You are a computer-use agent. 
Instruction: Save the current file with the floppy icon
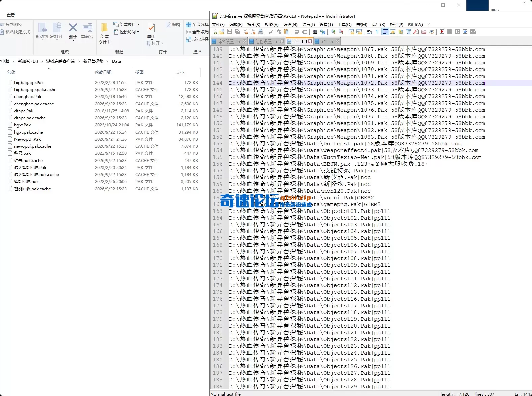229,32
